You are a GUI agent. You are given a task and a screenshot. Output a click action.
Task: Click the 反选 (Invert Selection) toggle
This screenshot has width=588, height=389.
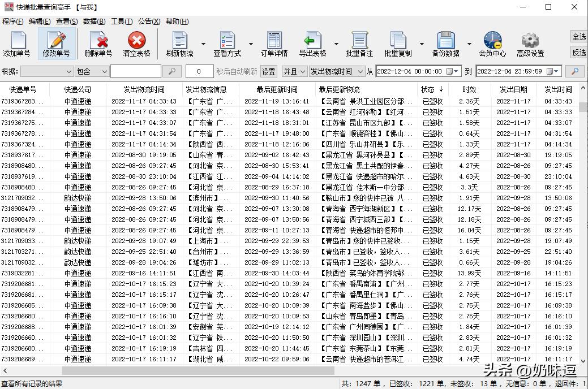[578, 53]
